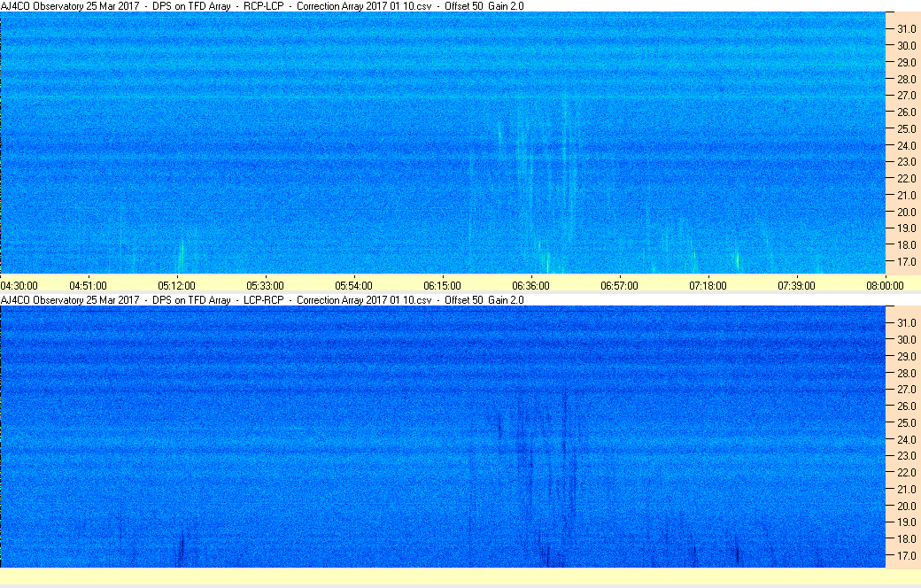Click 27.0 frequency label on LCP-RCP plot
The image size is (921, 588).
coord(906,390)
